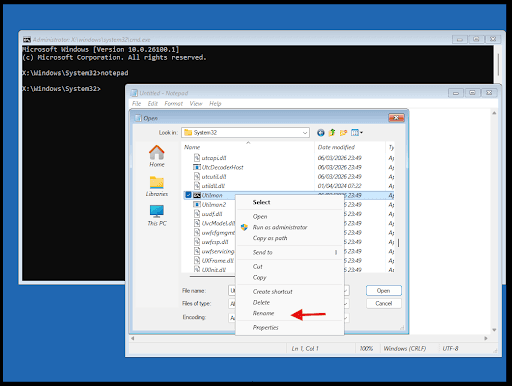512x386 pixels.
Task: Click the utcapi.dll file icon
Action: coord(197,158)
